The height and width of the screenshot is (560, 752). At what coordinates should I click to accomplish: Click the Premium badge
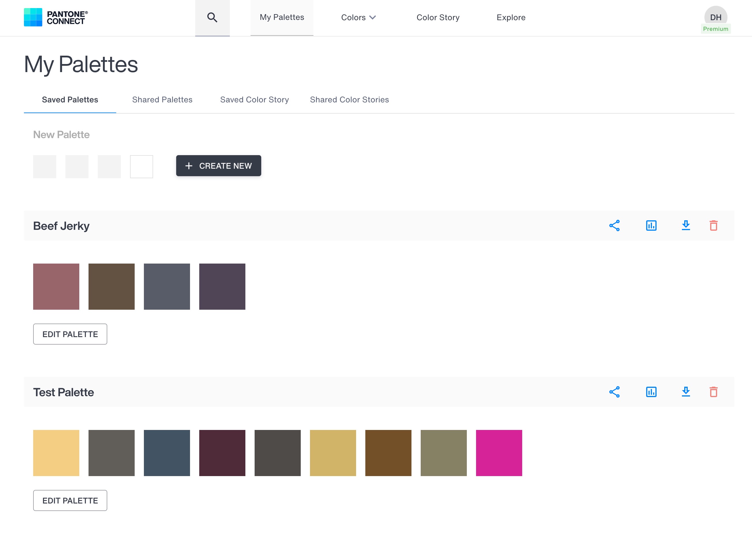pyautogui.click(x=715, y=29)
